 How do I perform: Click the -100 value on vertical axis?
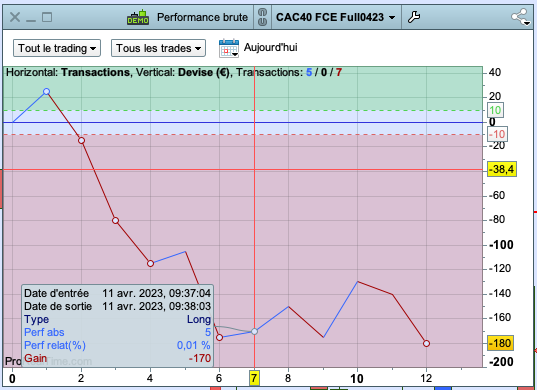[501, 245]
